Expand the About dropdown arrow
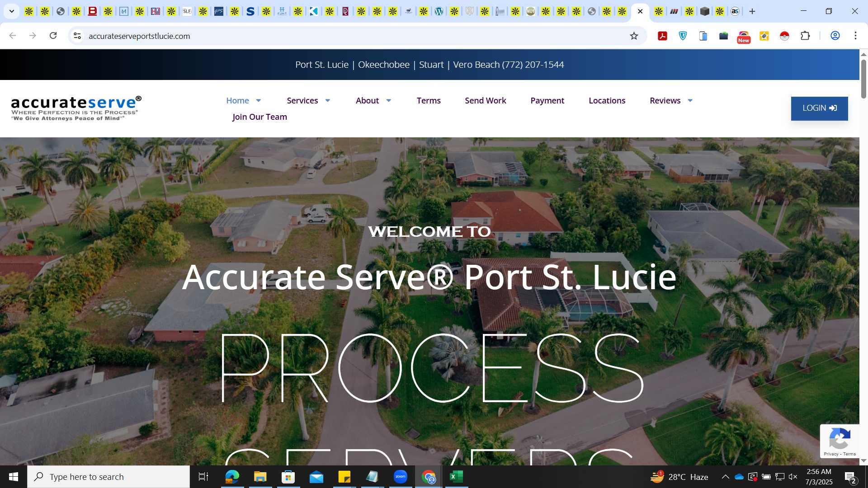This screenshot has width=868, height=488. pyautogui.click(x=389, y=101)
